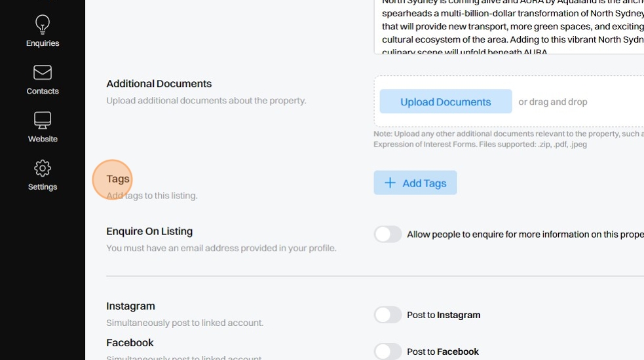
Task: Click the Additional Documents heading
Action: [x=159, y=84]
